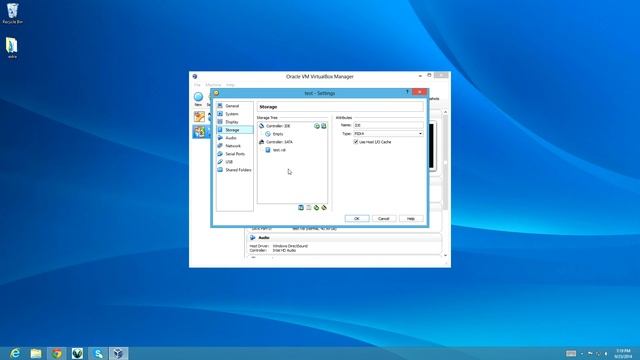The width and height of the screenshot is (640, 360).
Task: Click Add Attachment icon below storage tree
Action: [316, 208]
